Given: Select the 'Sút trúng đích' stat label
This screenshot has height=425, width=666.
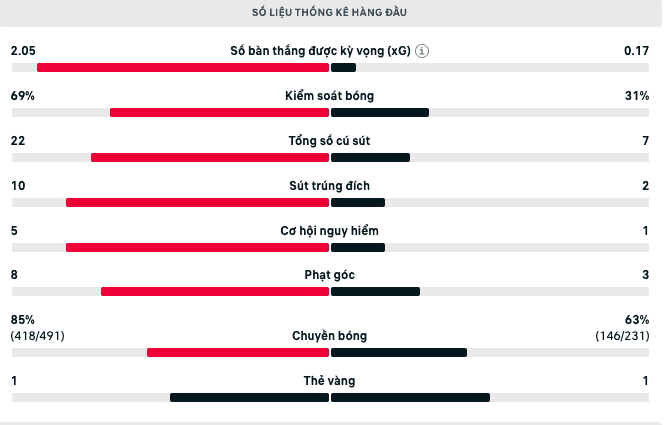Looking at the screenshot, I should point(329,186).
